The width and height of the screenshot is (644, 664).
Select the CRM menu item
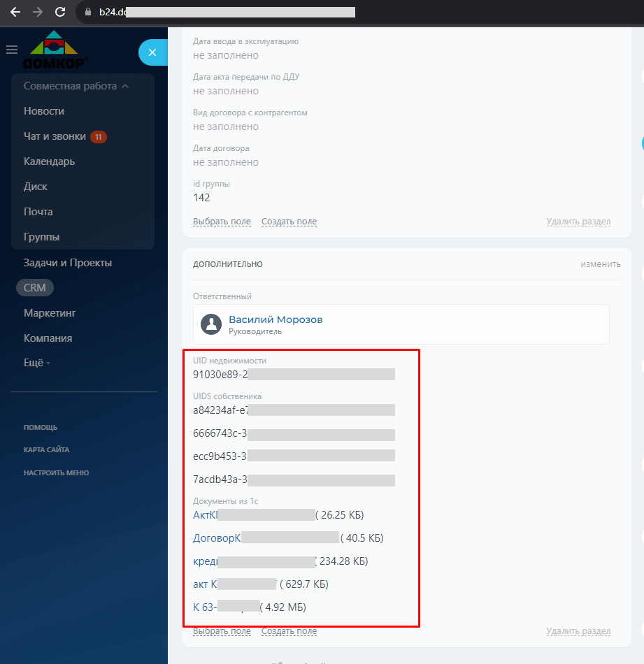(x=35, y=287)
